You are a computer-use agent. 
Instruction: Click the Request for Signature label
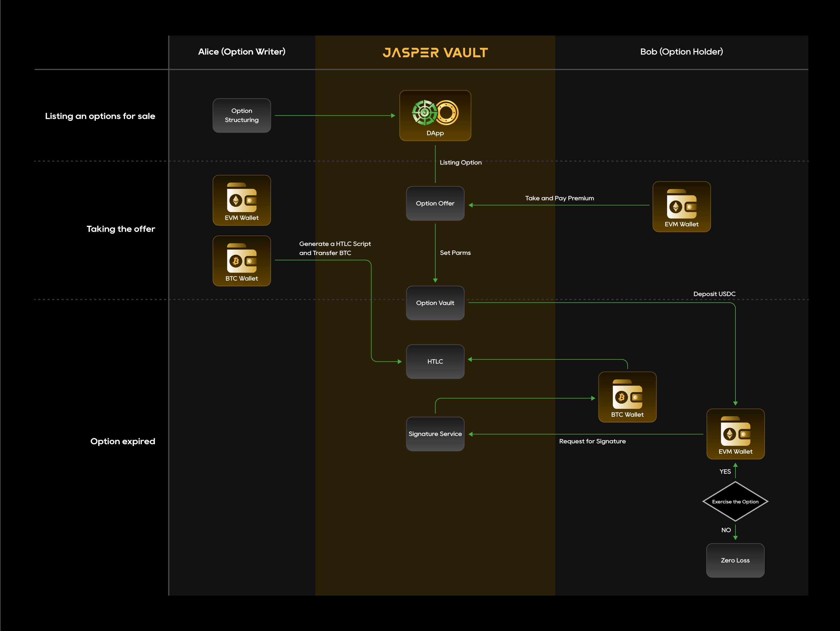592,441
